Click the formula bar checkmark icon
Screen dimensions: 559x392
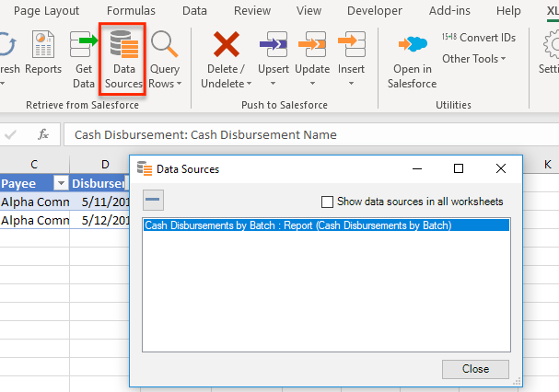coord(11,134)
